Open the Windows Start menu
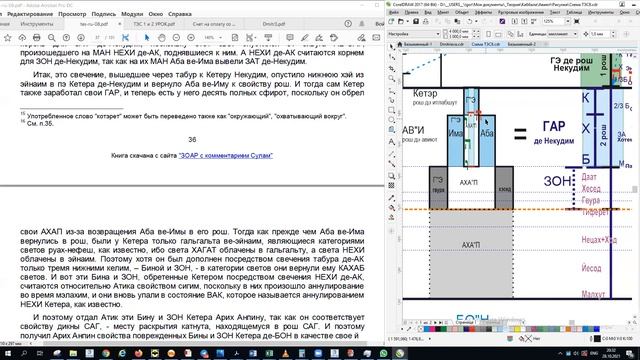The width and height of the screenshot is (640, 360). 7,353
